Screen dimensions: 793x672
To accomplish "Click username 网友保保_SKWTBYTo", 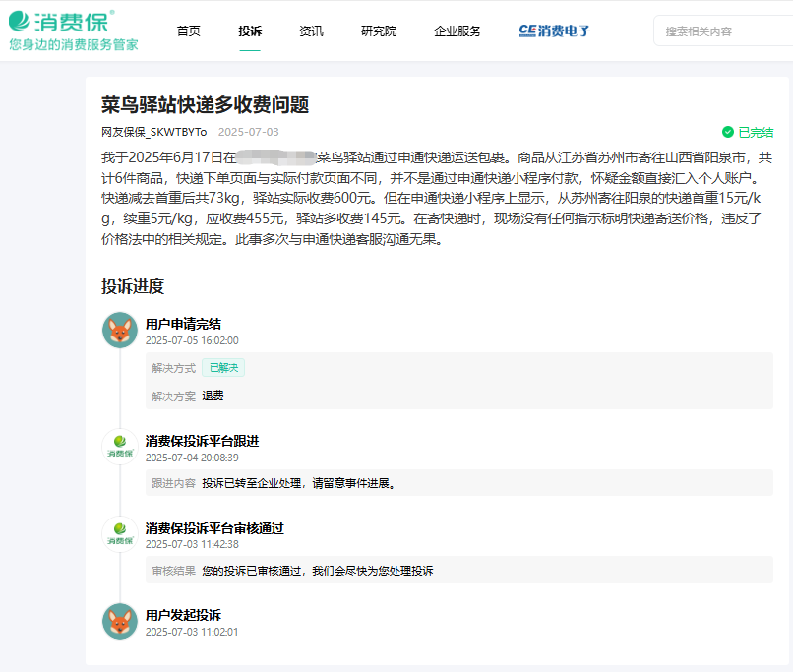I will [x=153, y=132].
